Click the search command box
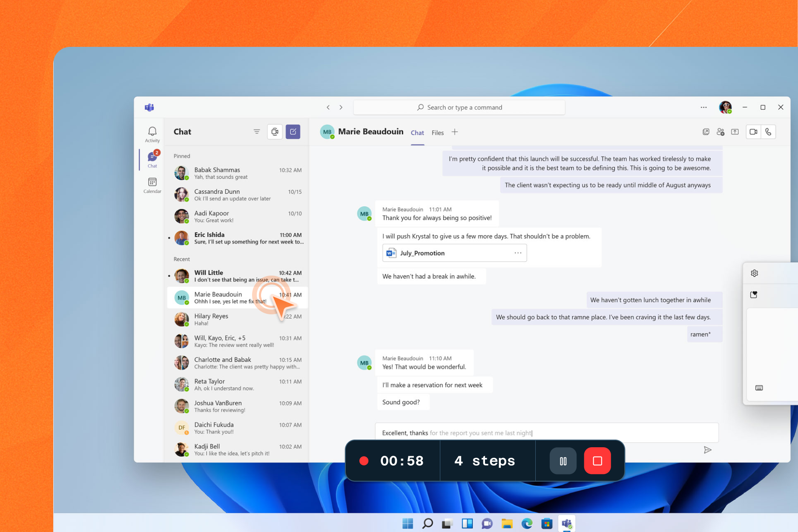The height and width of the screenshot is (532, 798). 459,107
